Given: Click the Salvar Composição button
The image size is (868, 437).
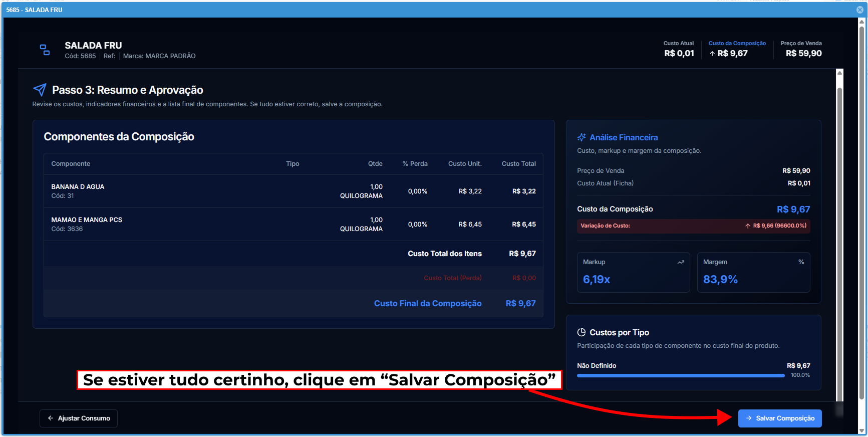Looking at the screenshot, I should coord(779,418).
